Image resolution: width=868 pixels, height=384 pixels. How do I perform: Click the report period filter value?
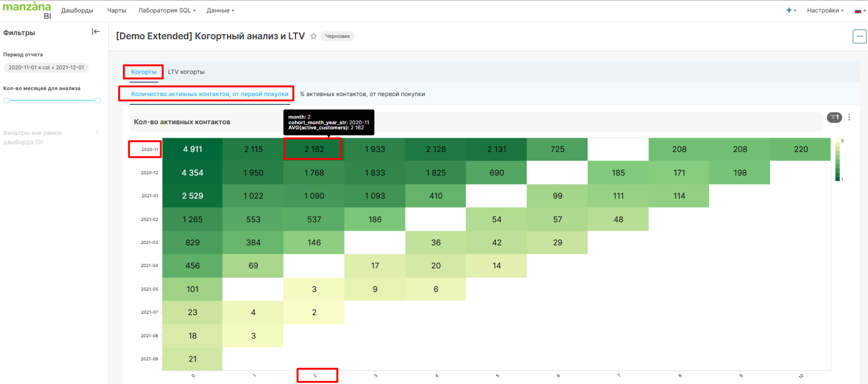(x=46, y=67)
